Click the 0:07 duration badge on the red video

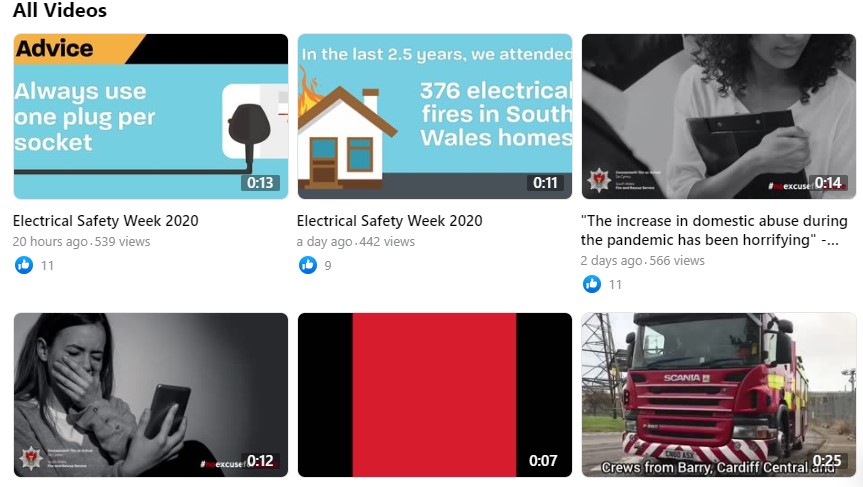click(x=543, y=461)
